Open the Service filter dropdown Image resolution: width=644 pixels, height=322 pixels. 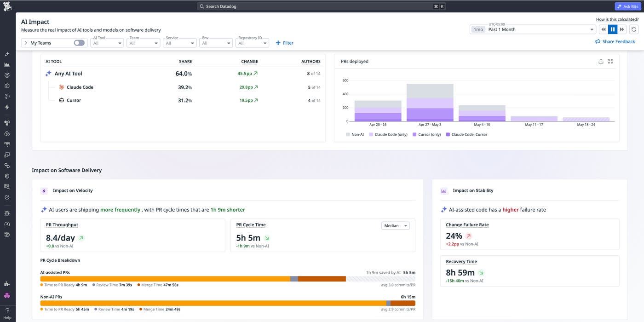[x=179, y=43]
